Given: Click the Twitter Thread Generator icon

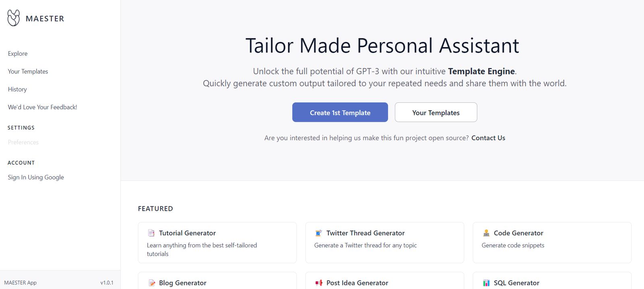Looking at the screenshot, I should tap(319, 233).
